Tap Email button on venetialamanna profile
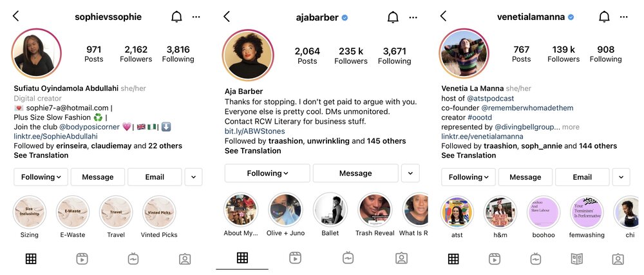Viewport: 644px width, 275px height. 582,177
